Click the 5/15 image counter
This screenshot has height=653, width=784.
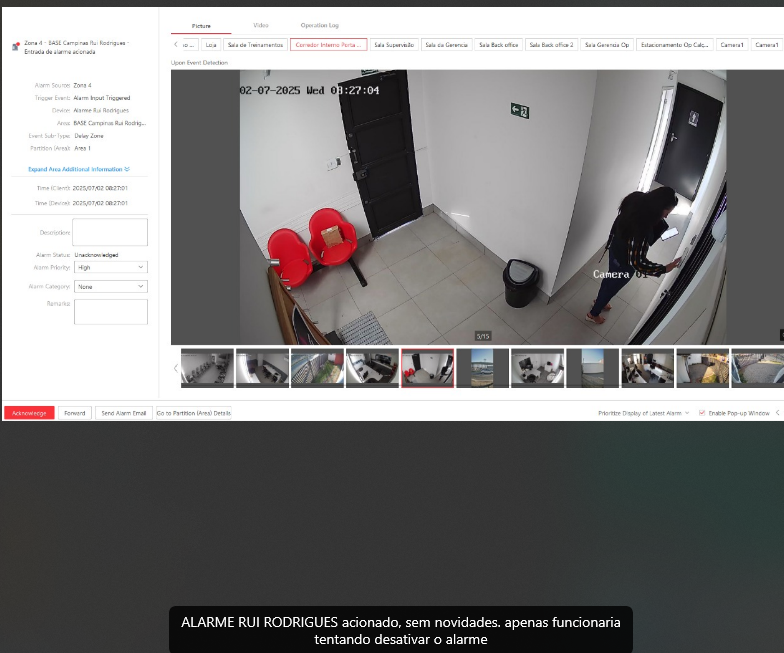click(x=482, y=336)
